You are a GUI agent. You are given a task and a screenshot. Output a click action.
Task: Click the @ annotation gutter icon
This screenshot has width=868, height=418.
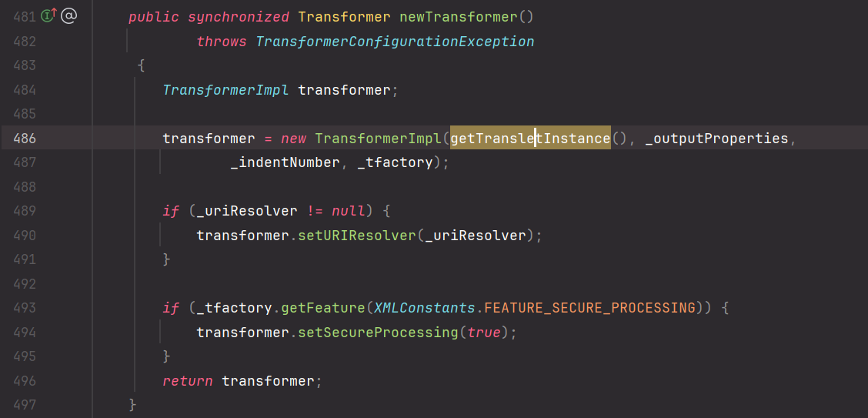68,16
